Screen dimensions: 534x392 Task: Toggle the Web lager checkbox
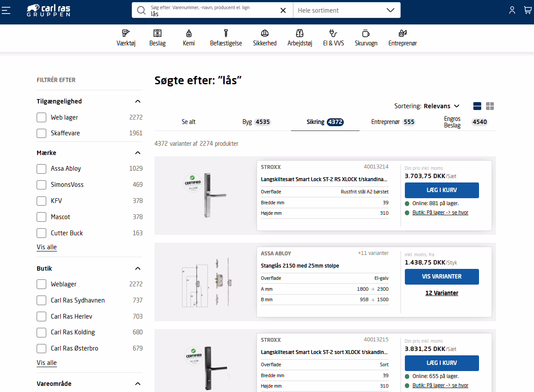41,117
